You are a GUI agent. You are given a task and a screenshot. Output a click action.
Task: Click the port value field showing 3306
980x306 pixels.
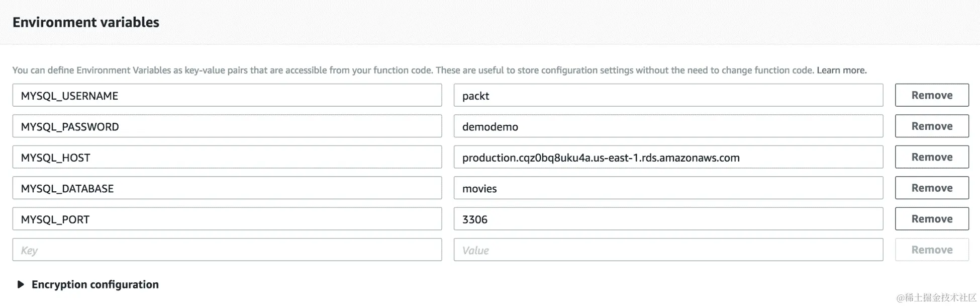(668, 219)
